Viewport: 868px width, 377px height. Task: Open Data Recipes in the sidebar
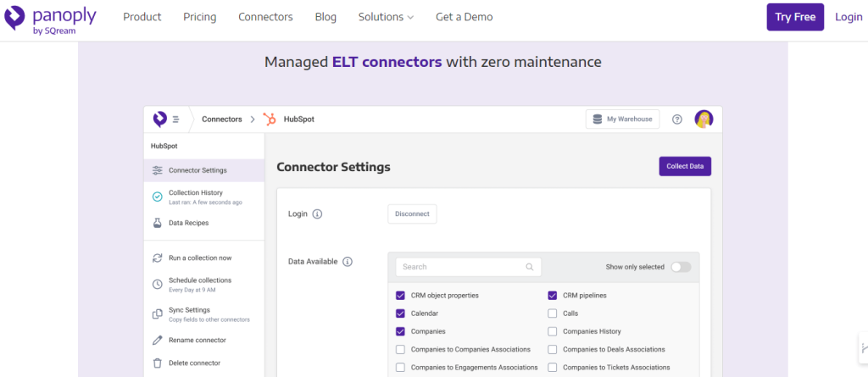203,223
